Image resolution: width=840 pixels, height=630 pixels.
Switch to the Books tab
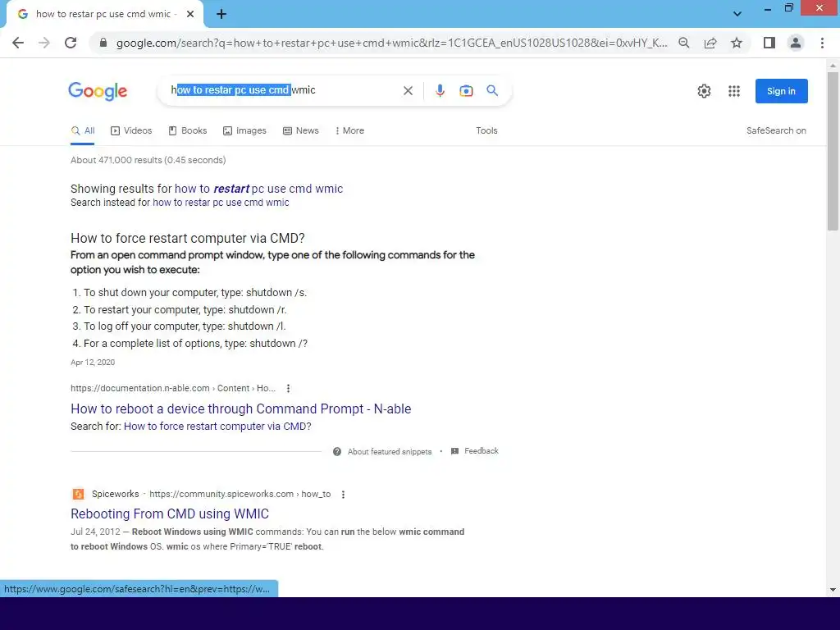[188, 130]
